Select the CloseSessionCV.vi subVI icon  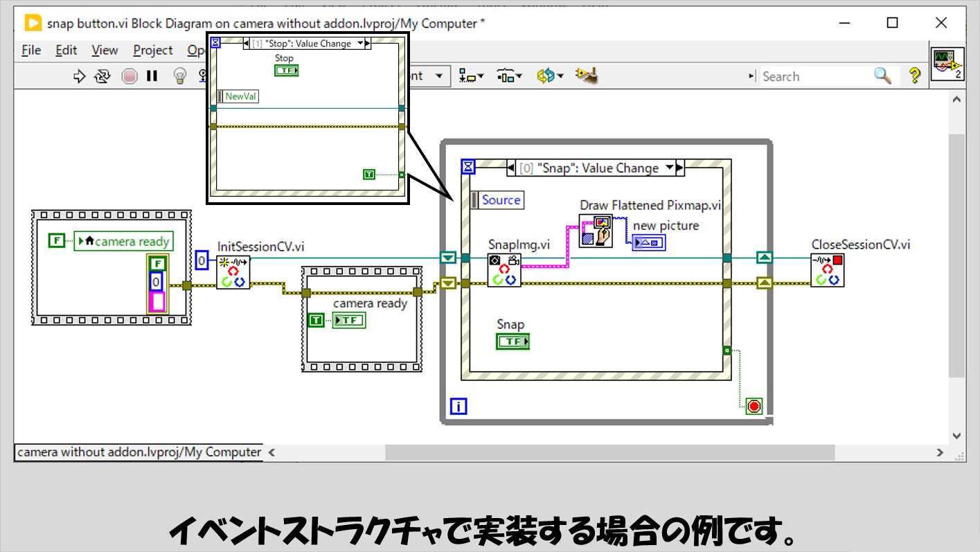(828, 270)
